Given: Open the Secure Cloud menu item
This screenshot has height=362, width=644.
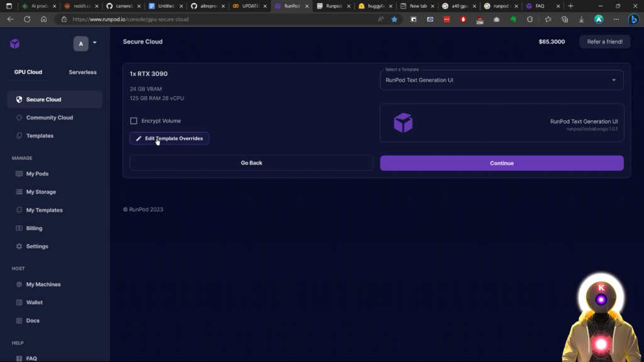Looking at the screenshot, I should (55, 99).
